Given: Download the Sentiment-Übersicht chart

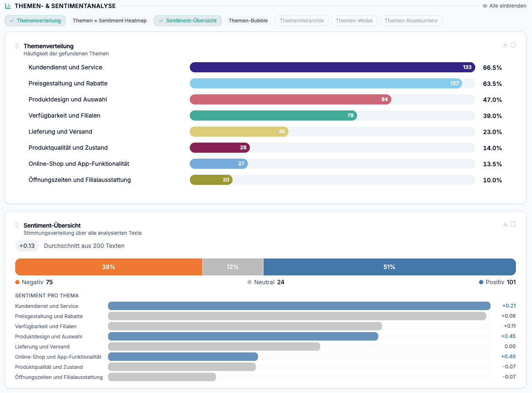Looking at the screenshot, I should pyautogui.click(x=505, y=224).
